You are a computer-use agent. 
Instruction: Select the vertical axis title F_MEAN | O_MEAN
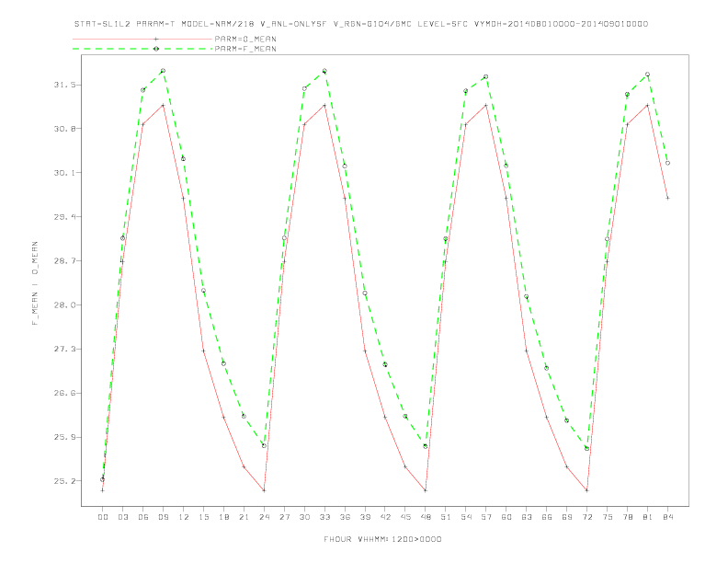[x=35, y=283]
